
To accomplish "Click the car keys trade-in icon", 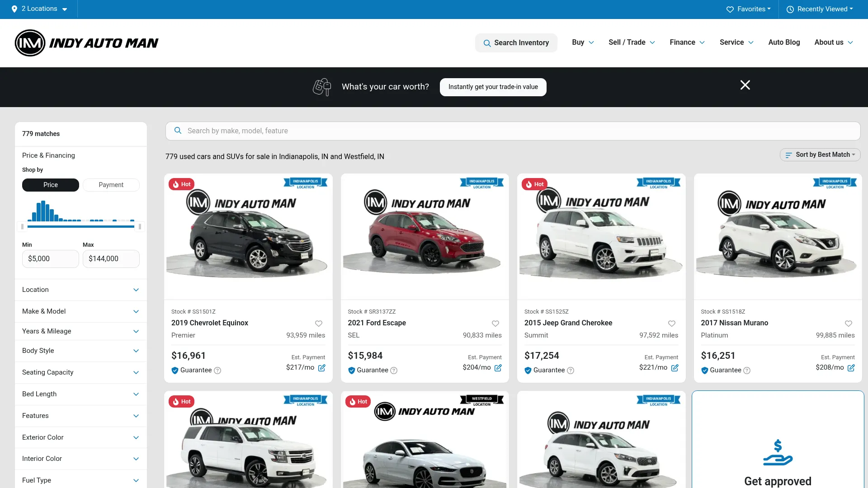I will click(x=322, y=87).
